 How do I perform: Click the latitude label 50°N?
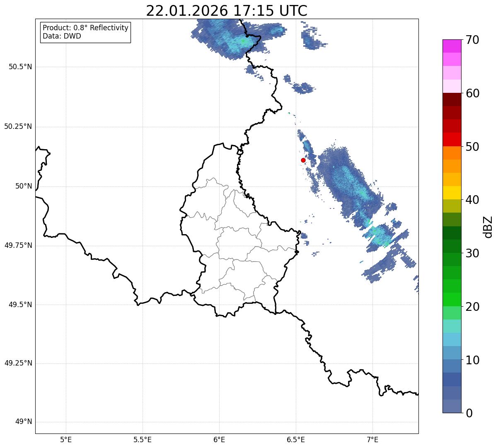point(24,186)
